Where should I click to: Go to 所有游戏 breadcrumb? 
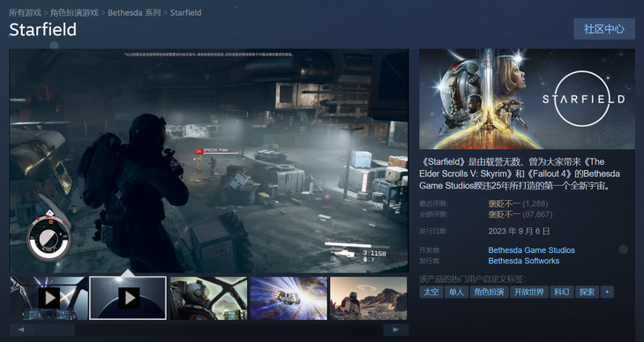click(25, 12)
